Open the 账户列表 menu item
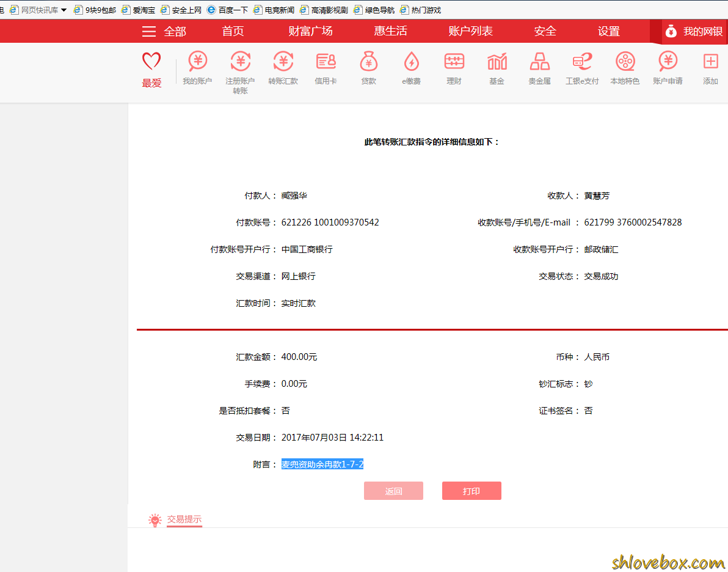Screen dimensions: 728x572 470,31
